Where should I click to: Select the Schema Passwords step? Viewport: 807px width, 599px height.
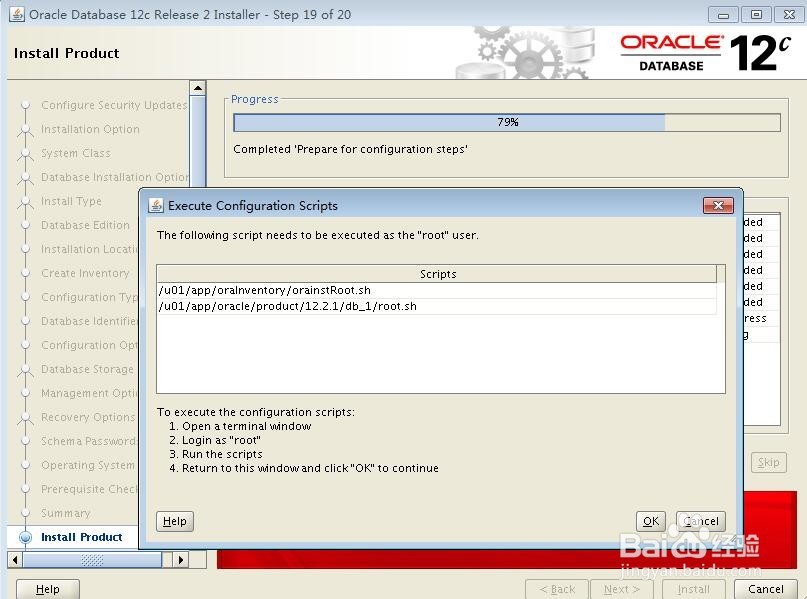[89, 442]
